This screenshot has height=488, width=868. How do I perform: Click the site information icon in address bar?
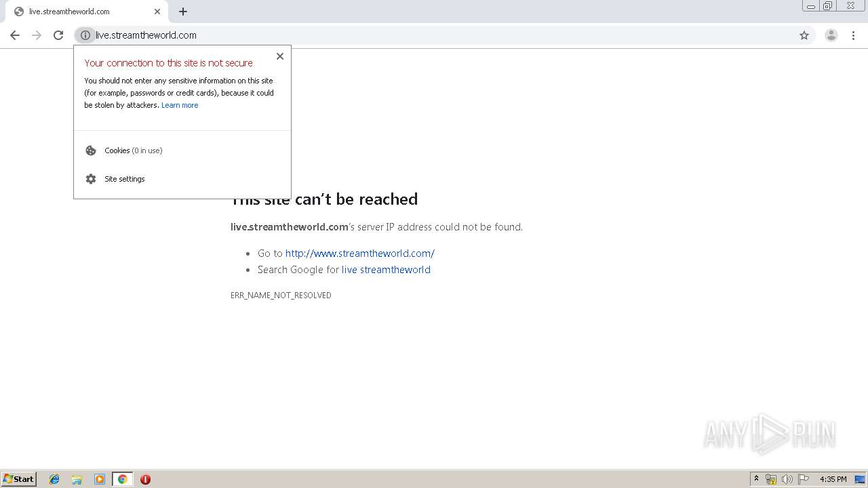85,35
